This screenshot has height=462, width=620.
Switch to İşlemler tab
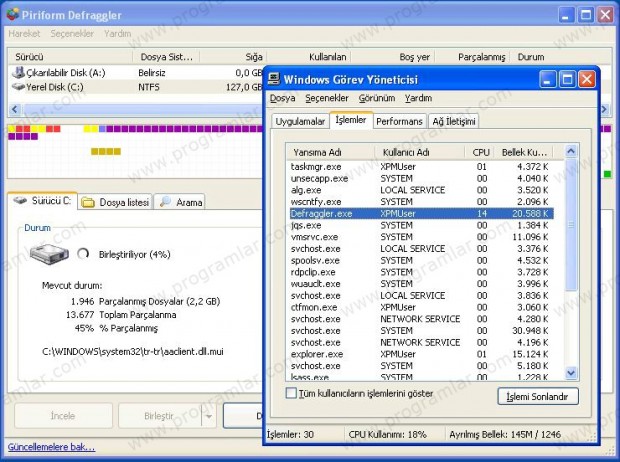click(351, 120)
